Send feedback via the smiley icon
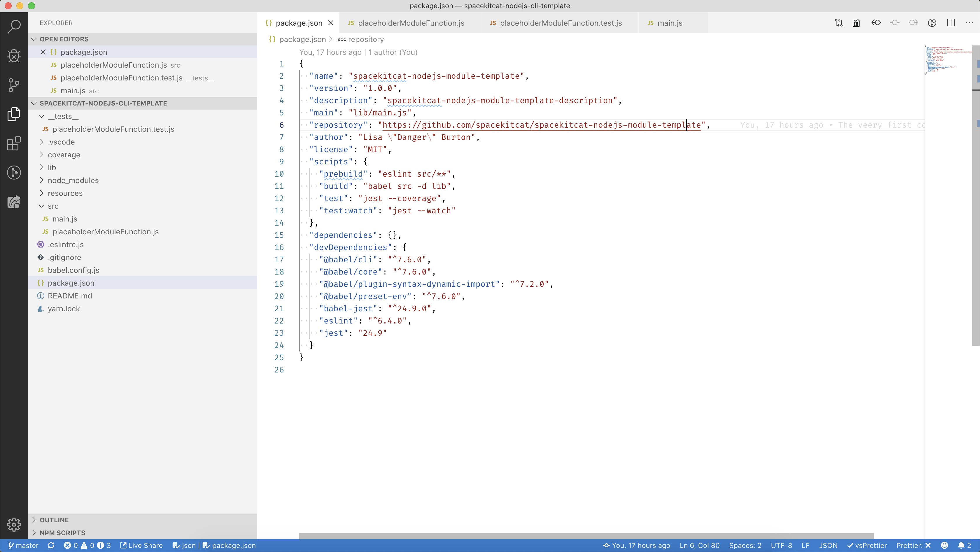The width and height of the screenshot is (980, 552). click(x=945, y=546)
